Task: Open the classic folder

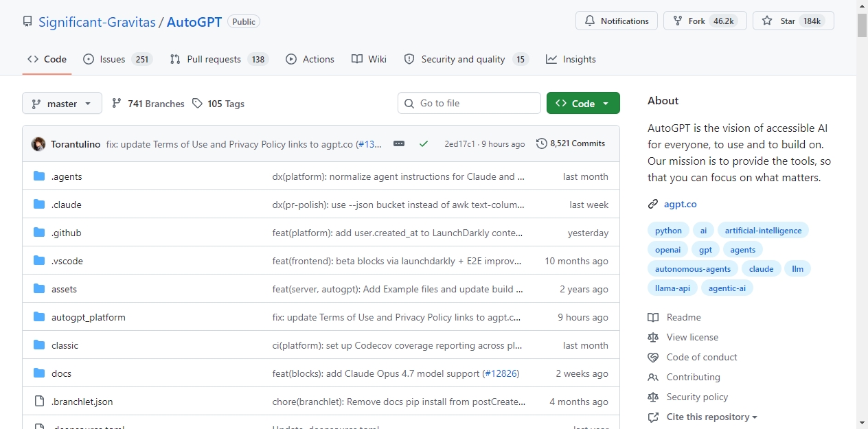Action: [x=65, y=345]
